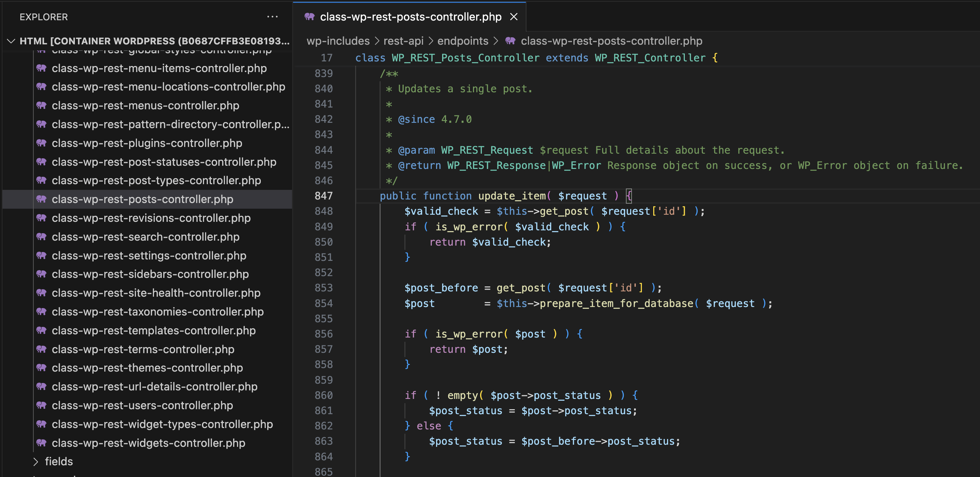Image resolution: width=980 pixels, height=477 pixels.
Task: Click wp-includes in the breadcrumb
Action: point(338,41)
